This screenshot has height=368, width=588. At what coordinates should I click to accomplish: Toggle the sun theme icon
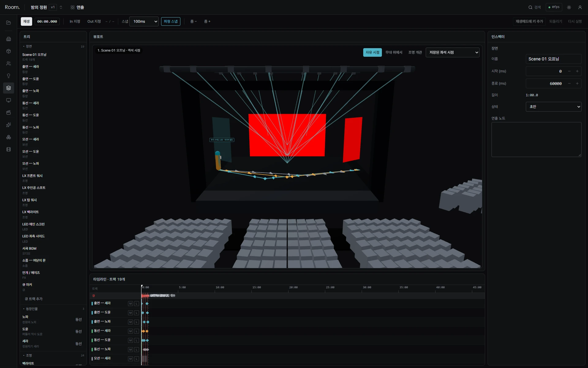(569, 7)
